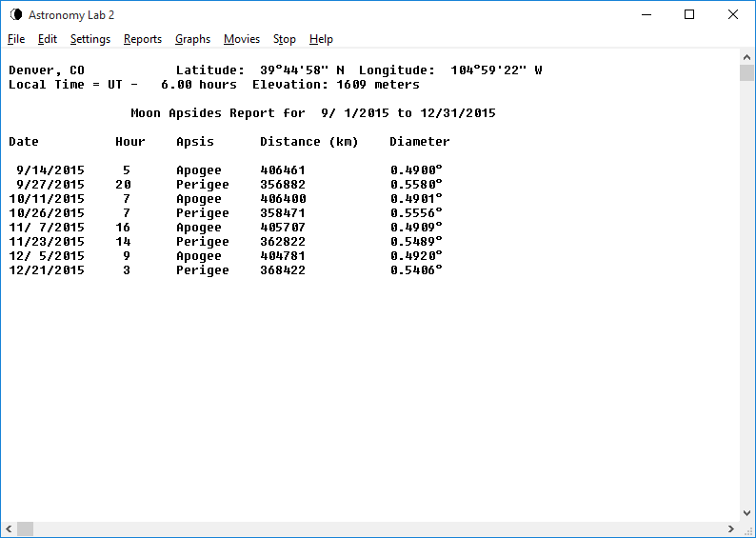
Task: Open the Settings menu
Action: click(x=90, y=39)
